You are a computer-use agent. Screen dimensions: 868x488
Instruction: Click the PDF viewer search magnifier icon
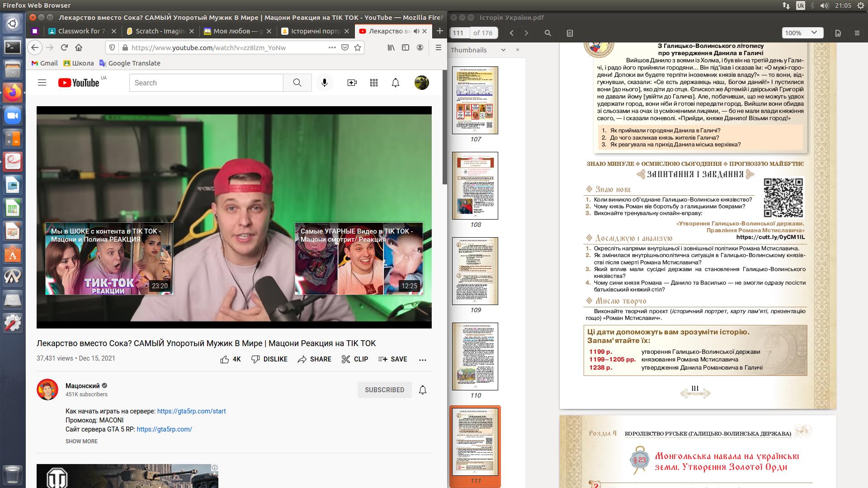point(548,33)
